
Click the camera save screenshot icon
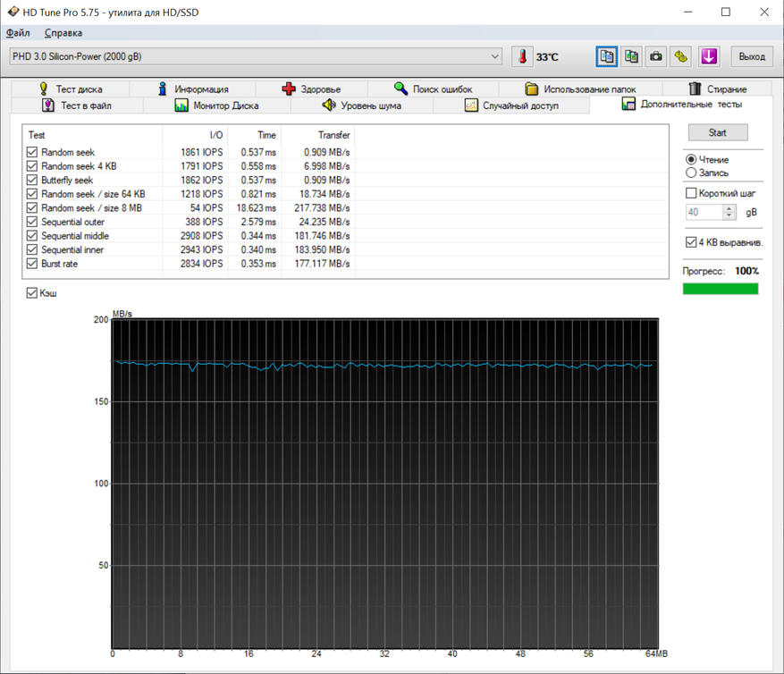tap(656, 56)
